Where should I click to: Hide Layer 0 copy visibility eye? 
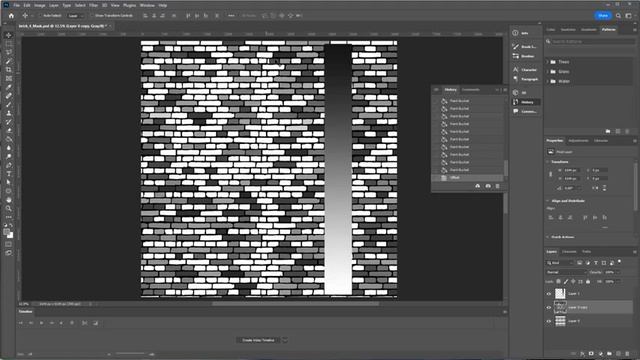click(549, 308)
